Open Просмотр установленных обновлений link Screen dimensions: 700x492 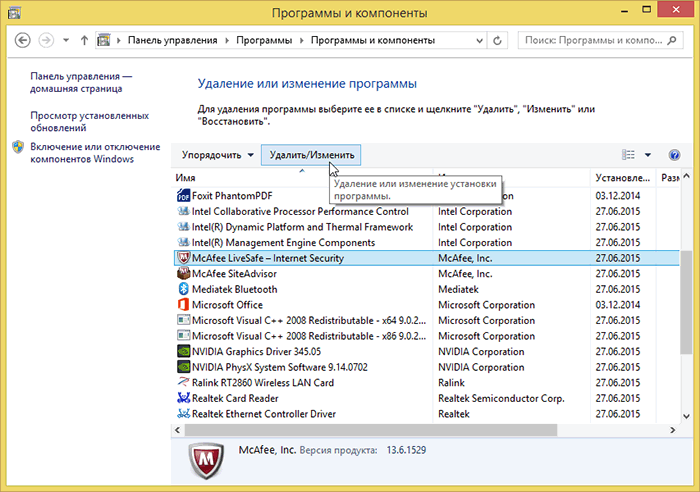pyautogui.click(x=89, y=121)
